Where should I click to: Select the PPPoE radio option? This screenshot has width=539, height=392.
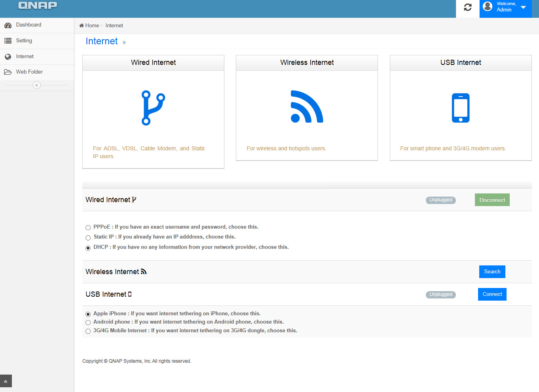click(88, 227)
